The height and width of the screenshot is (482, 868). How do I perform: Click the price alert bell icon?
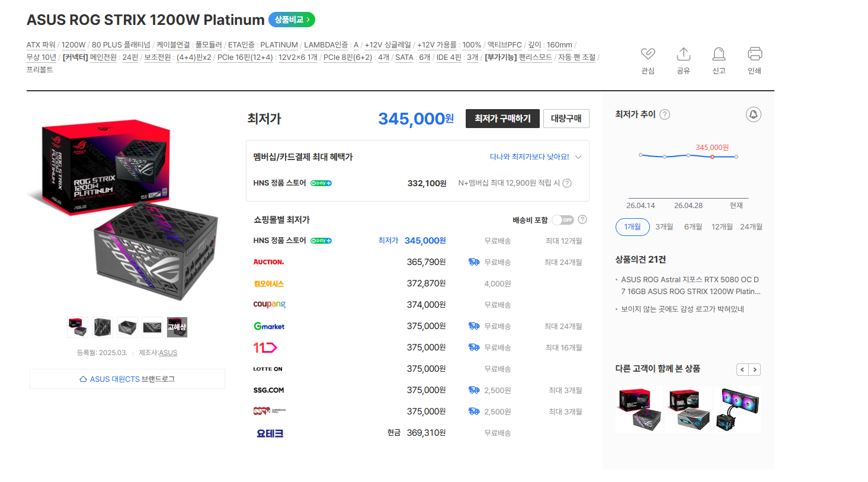point(753,114)
